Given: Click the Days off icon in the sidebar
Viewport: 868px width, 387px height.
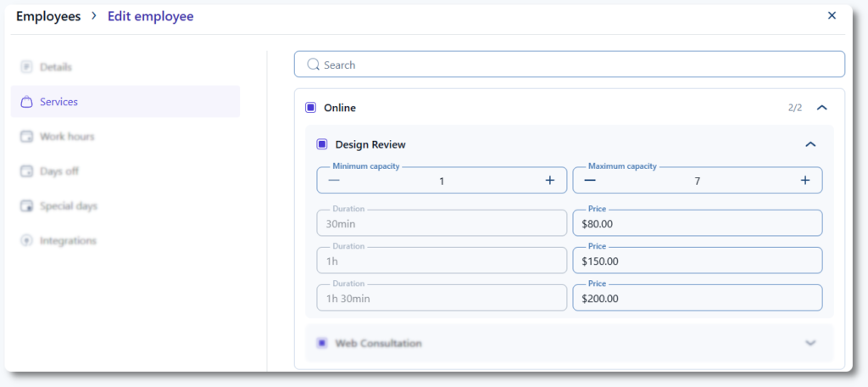Looking at the screenshot, I should (x=26, y=171).
